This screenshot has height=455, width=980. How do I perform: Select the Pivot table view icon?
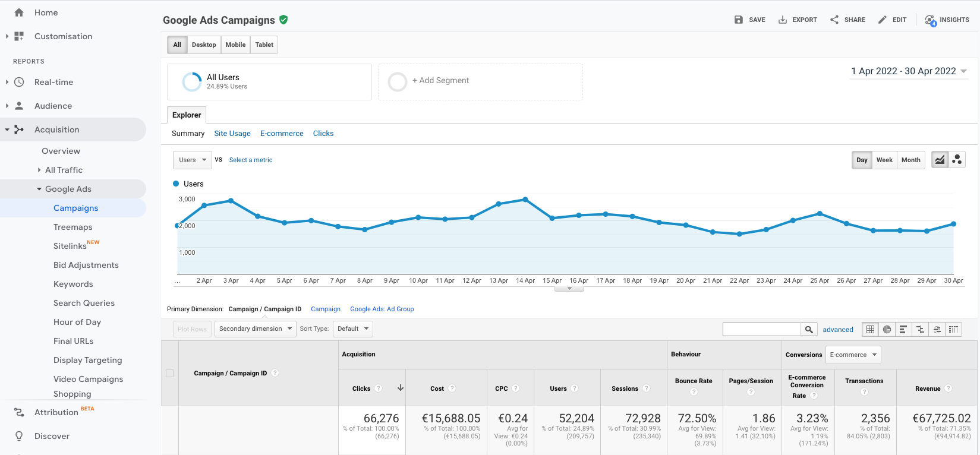[953, 330]
